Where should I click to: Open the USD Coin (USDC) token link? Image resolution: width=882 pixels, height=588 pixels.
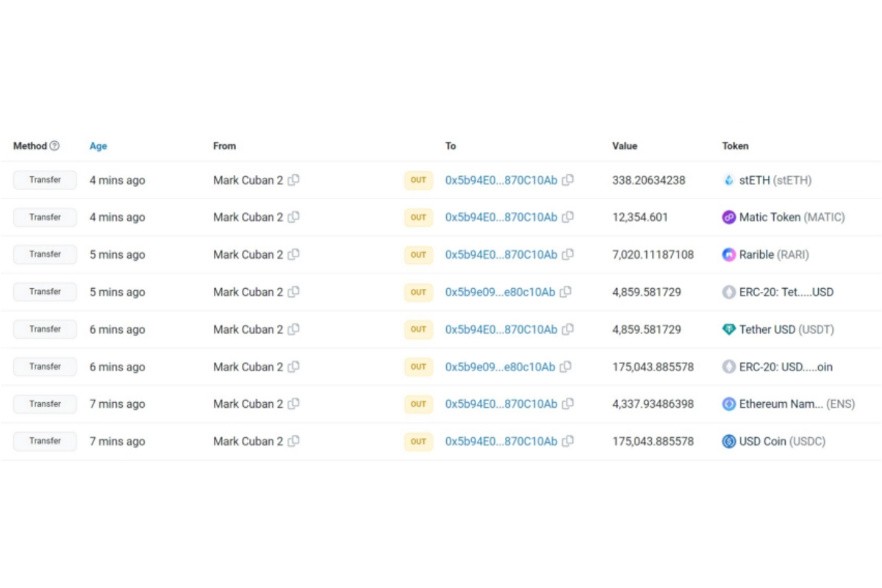tap(782, 441)
